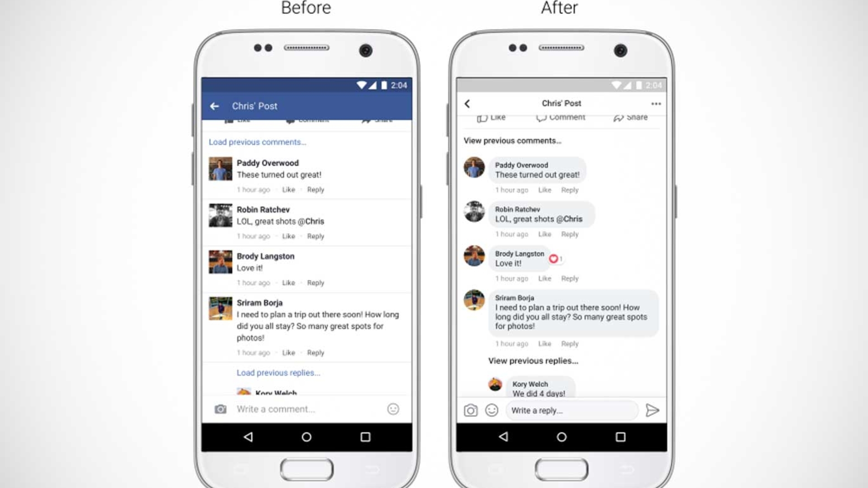The height and width of the screenshot is (488, 868).
Task: Expand View previous comments section
Action: [x=512, y=140]
